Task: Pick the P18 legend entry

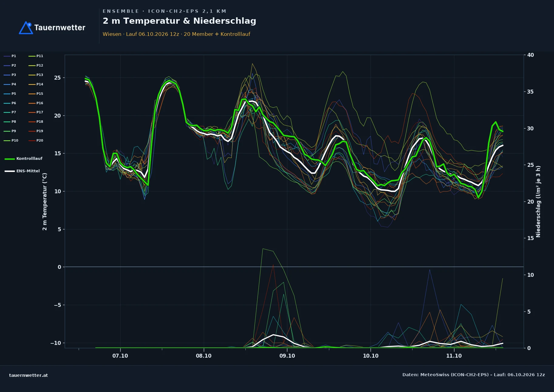Action: click(36, 122)
